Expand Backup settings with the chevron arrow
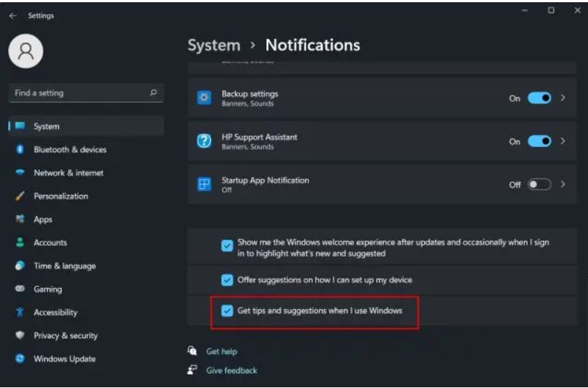 point(564,98)
